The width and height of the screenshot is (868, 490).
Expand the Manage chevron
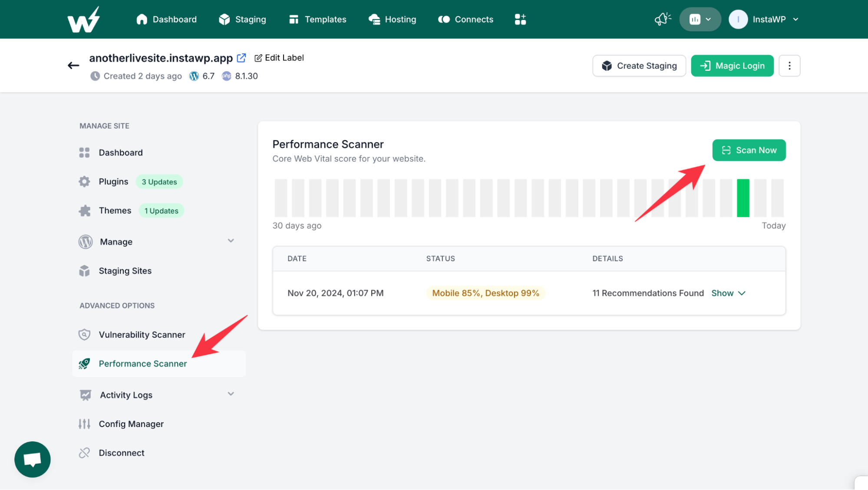tap(231, 241)
